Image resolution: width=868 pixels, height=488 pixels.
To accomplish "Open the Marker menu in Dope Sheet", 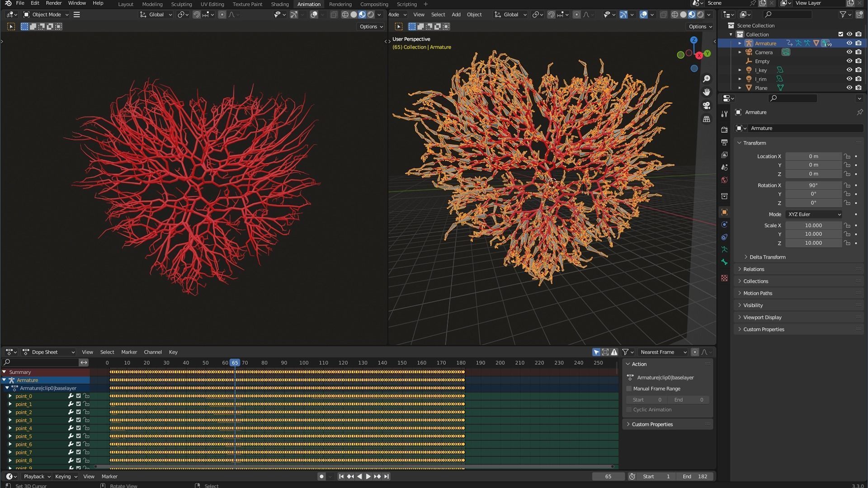I will 129,352.
